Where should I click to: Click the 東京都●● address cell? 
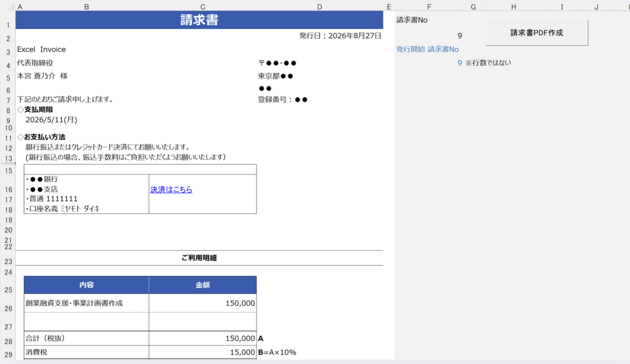click(275, 76)
